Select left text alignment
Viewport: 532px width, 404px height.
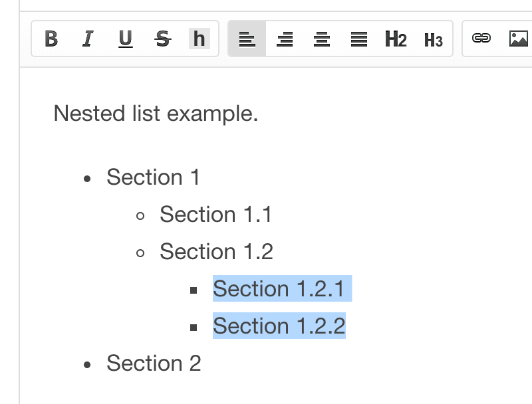click(x=247, y=39)
